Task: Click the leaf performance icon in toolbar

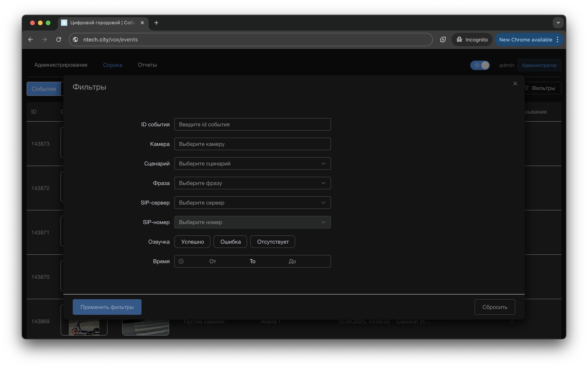Action: click(443, 39)
